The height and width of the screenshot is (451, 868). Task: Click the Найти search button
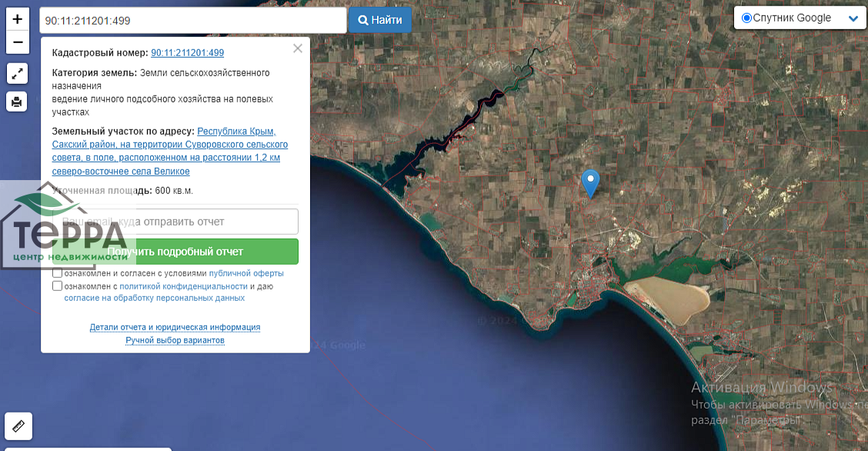pyautogui.click(x=380, y=20)
